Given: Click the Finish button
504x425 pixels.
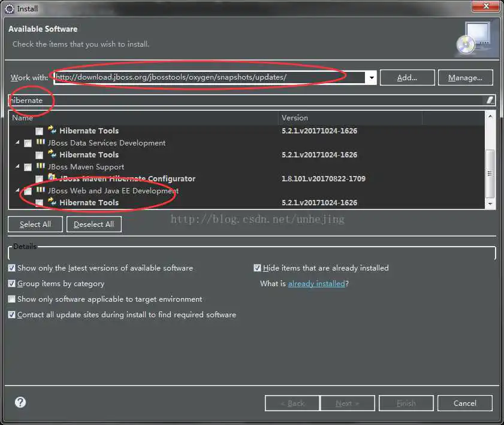Looking at the screenshot, I should click(406, 403).
